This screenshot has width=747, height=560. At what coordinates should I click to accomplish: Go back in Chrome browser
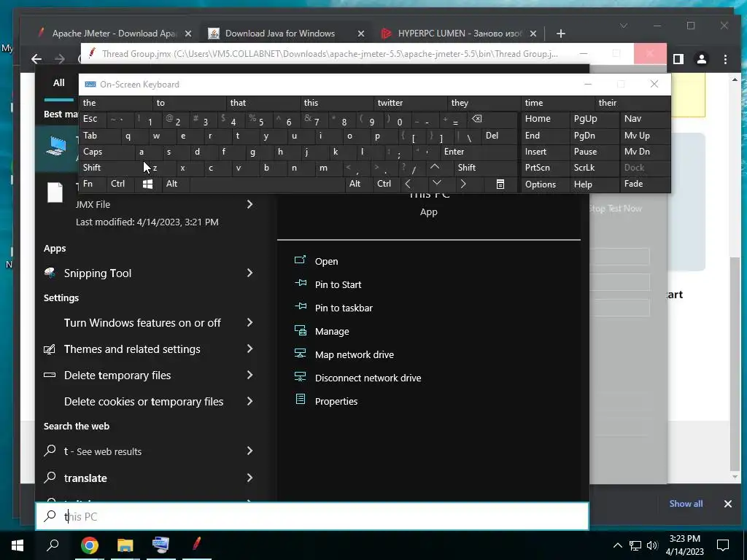click(36, 59)
